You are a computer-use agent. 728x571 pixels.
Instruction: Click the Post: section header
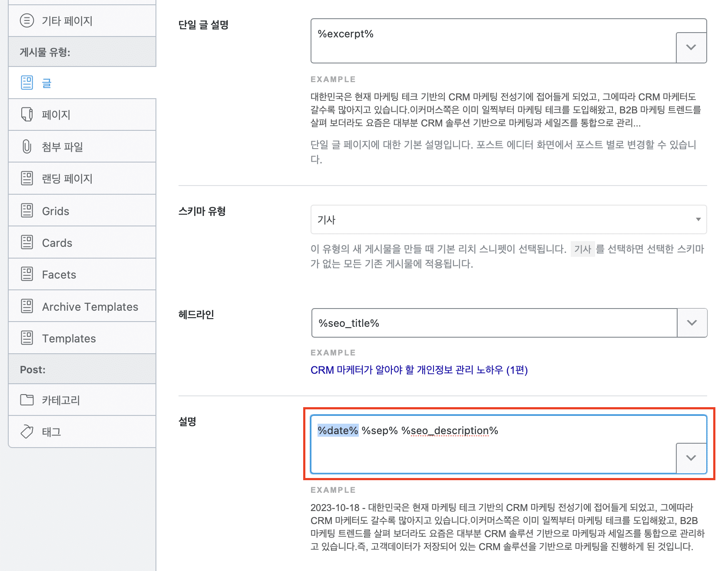click(x=82, y=369)
